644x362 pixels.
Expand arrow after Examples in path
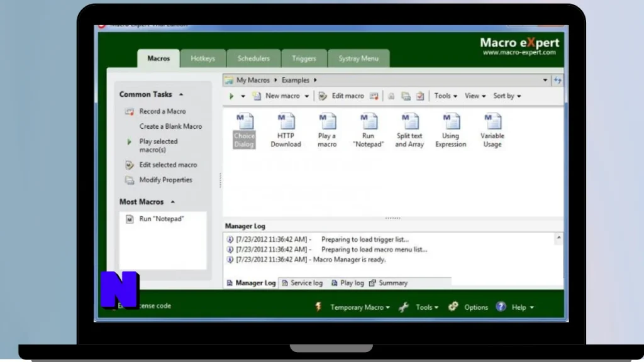tap(316, 80)
